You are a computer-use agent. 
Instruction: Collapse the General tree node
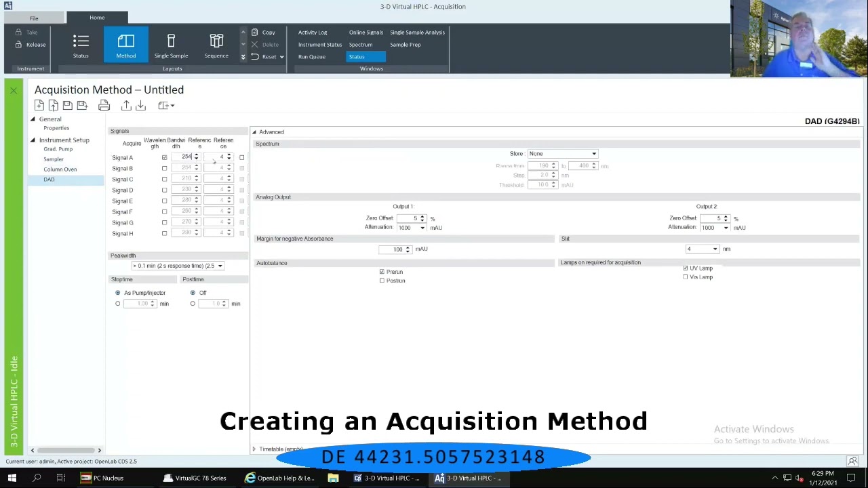[x=33, y=119]
